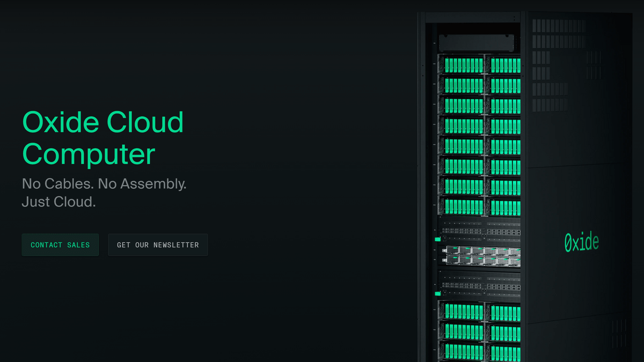Click the Contact Sales button
This screenshot has width=644, height=362.
point(60,245)
